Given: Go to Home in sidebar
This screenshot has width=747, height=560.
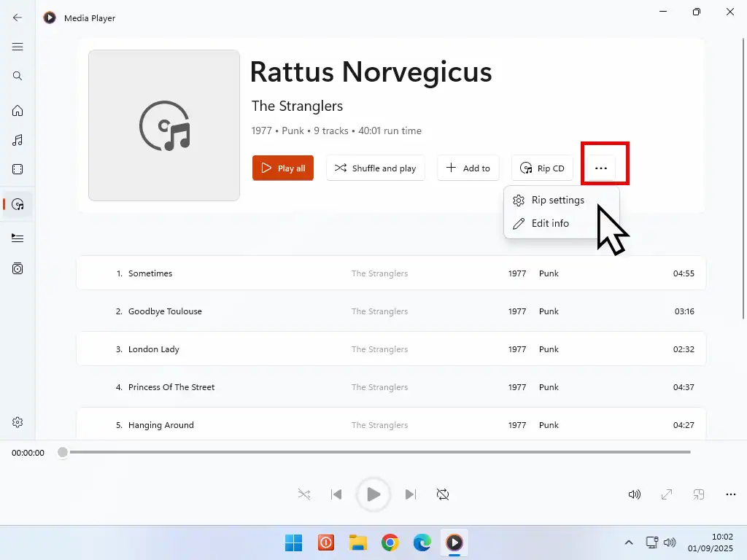Looking at the screenshot, I should (x=18, y=111).
